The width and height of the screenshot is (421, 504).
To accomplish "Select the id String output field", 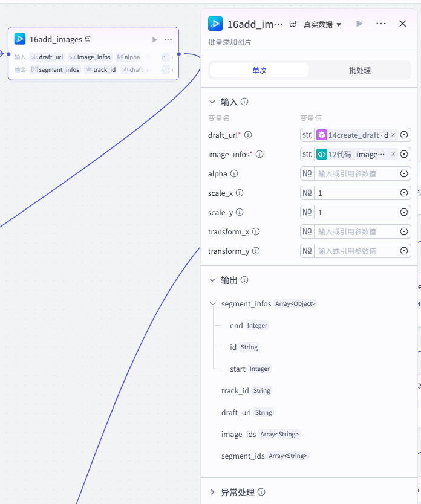I will (244, 347).
